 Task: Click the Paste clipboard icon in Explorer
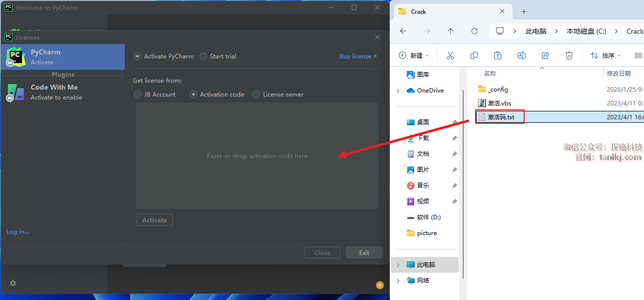(x=498, y=55)
